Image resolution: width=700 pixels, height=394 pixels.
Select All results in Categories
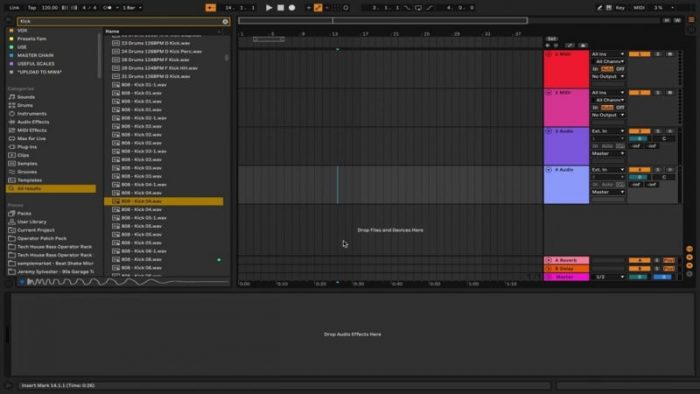(x=51, y=189)
